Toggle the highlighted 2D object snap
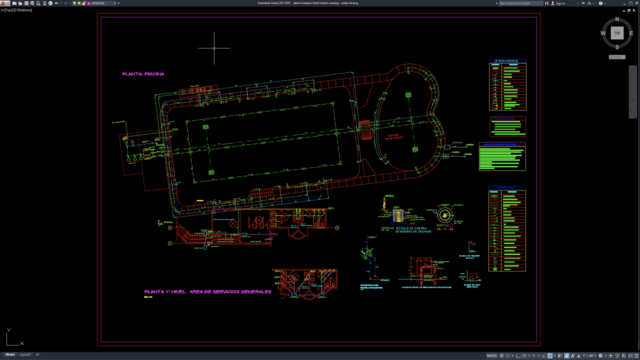Image resolution: width=640 pixels, height=360 pixels. 550,356
